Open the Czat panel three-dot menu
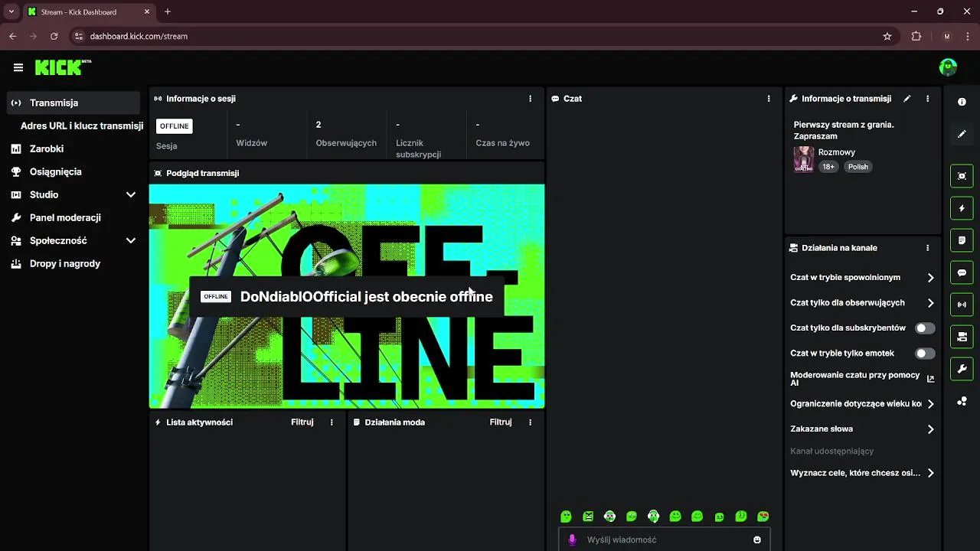The height and width of the screenshot is (551, 980). [769, 99]
